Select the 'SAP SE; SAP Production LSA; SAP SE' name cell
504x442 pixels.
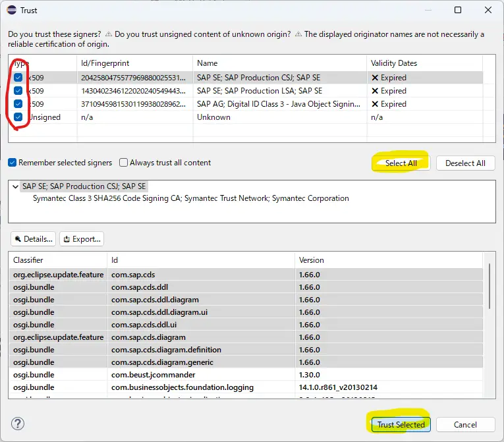coord(260,91)
